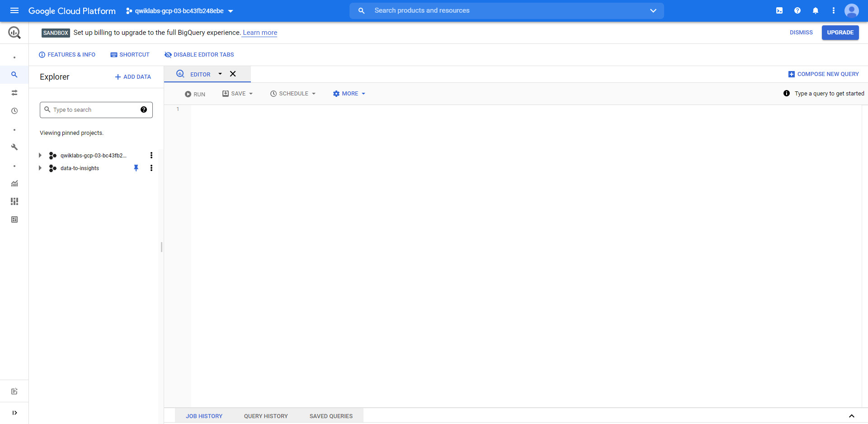Open Scheduled queries from the sidebar
The height and width of the screenshot is (424, 868).
click(x=14, y=111)
